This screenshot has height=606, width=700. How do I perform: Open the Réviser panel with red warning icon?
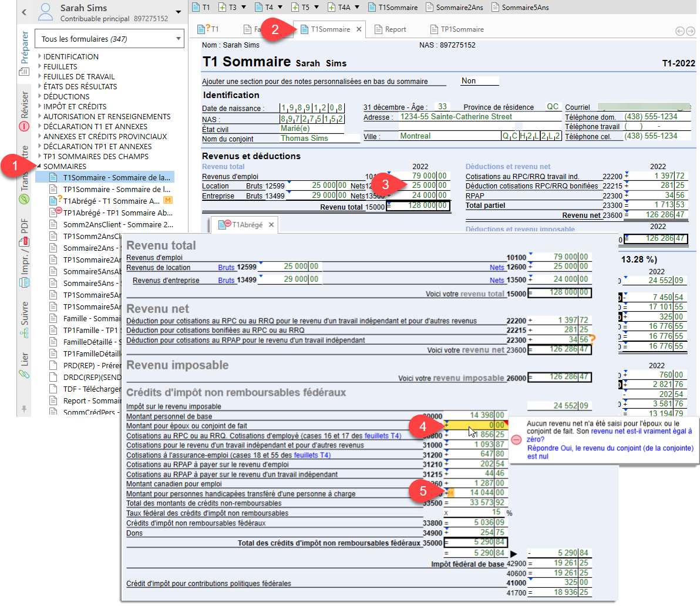pos(24,126)
